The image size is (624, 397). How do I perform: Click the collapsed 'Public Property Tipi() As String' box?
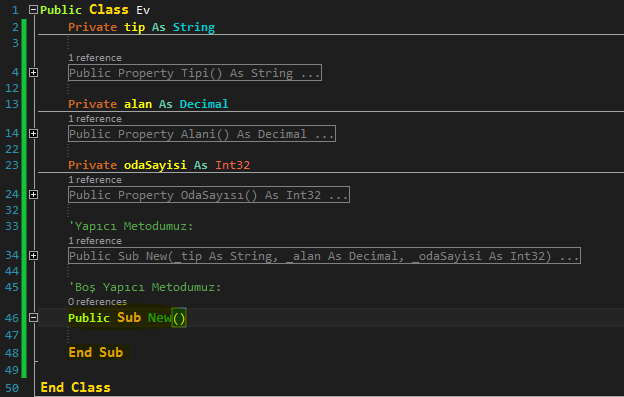195,72
